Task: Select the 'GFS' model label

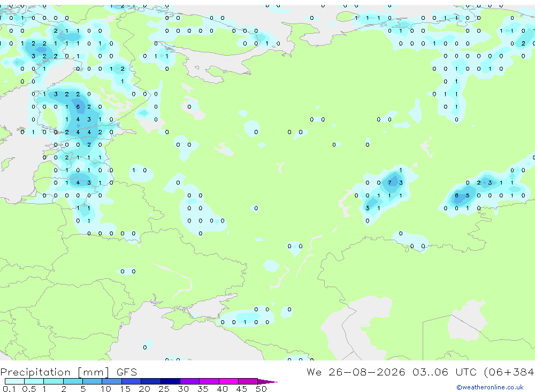Action: [127, 372]
